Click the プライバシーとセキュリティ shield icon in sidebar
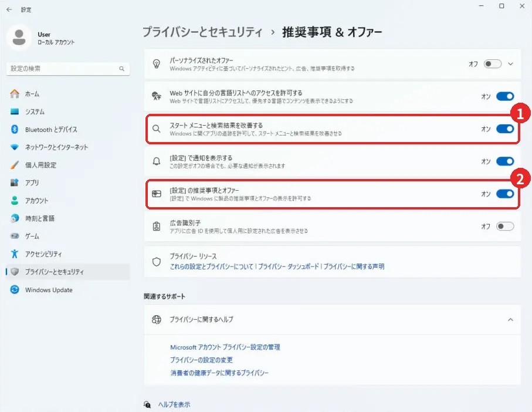This screenshot has height=412, width=532. (15, 272)
